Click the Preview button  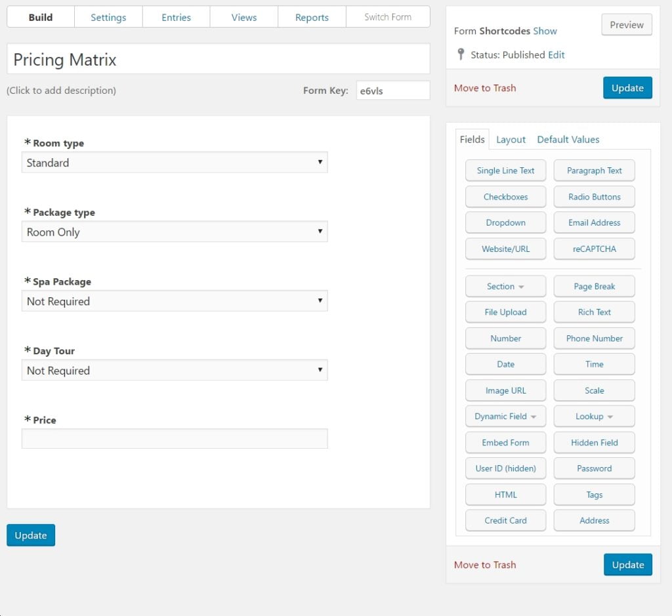[x=626, y=25]
